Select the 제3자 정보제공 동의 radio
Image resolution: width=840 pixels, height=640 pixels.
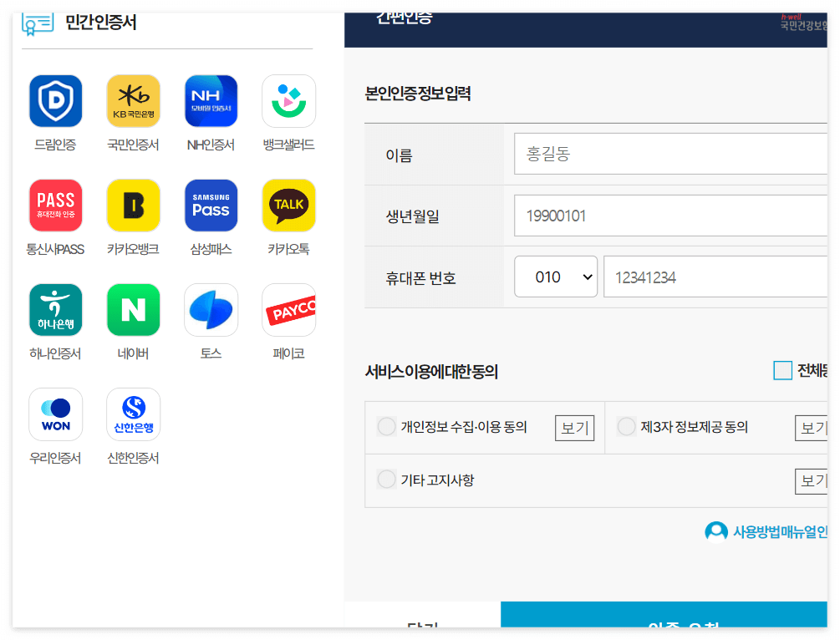pos(626,427)
